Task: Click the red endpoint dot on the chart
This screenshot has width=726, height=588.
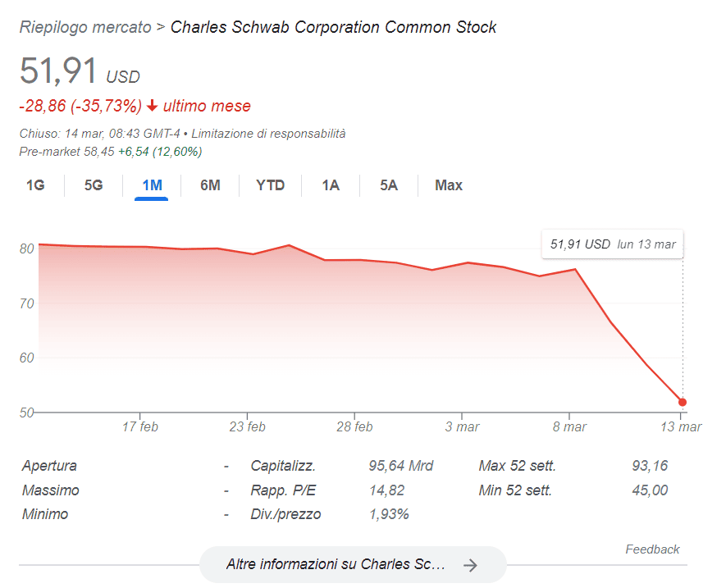Action: (x=683, y=402)
